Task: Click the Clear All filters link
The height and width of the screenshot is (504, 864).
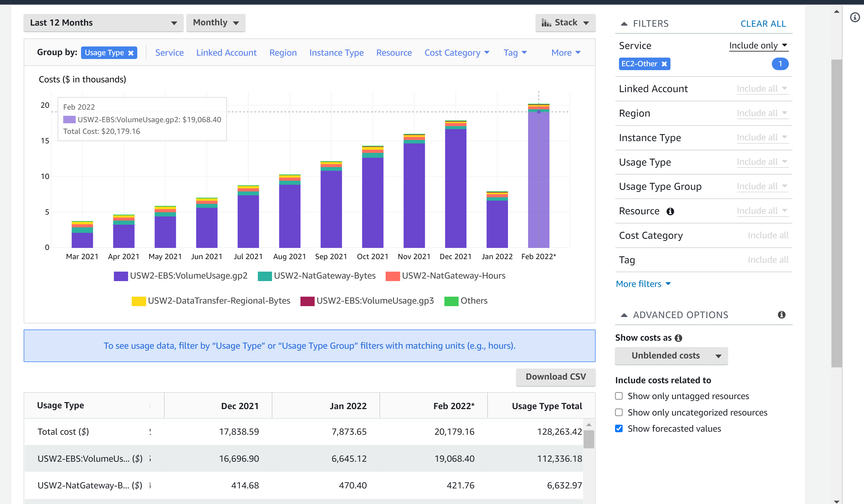Action: click(x=763, y=24)
